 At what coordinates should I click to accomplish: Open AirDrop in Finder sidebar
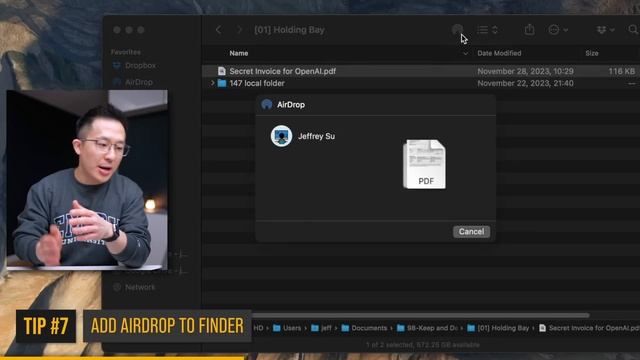click(x=133, y=82)
